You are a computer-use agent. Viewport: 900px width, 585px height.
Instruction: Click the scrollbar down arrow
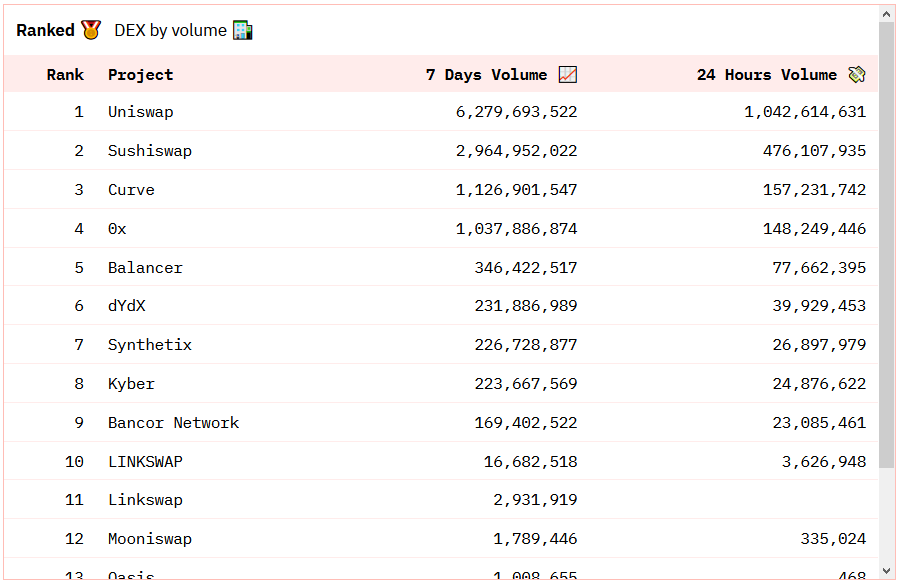coord(886,571)
